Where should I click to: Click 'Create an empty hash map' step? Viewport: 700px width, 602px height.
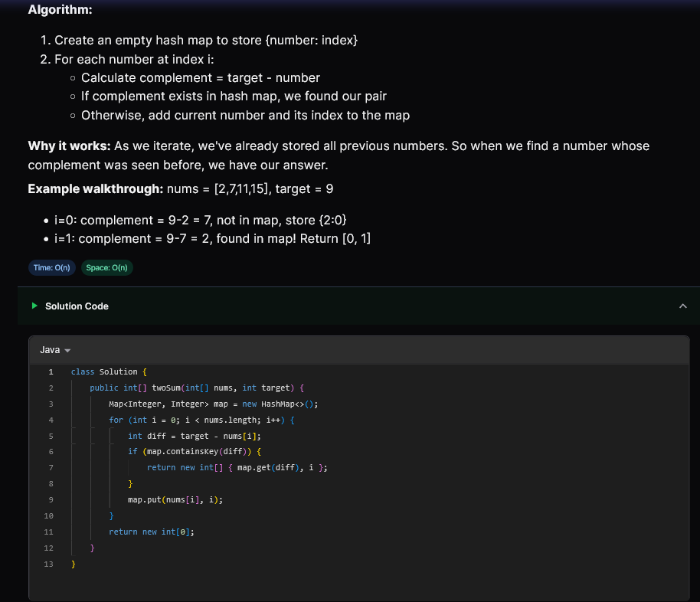206,40
